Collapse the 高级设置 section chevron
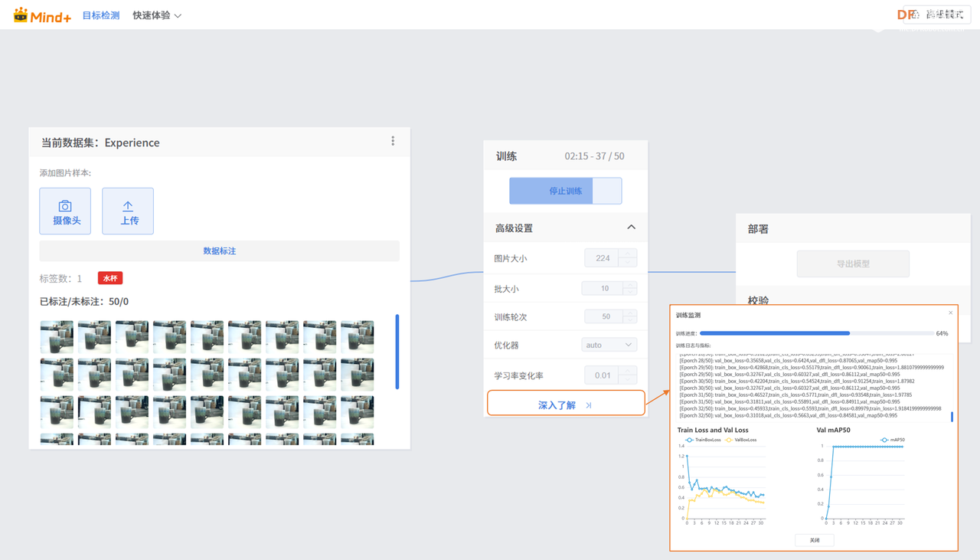The width and height of the screenshot is (980, 560). 631,227
